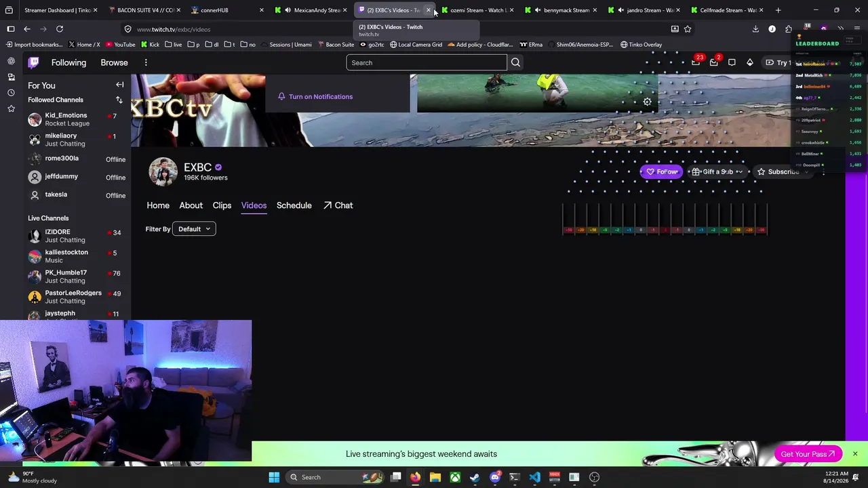Image resolution: width=868 pixels, height=488 pixels.
Task: Switch to the BACON SUITE V4 tab
Action: (x=144, y=10)
